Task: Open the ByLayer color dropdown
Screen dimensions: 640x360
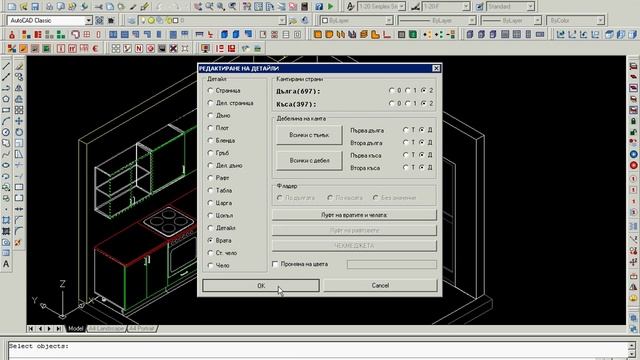Action: coord(389,20)
